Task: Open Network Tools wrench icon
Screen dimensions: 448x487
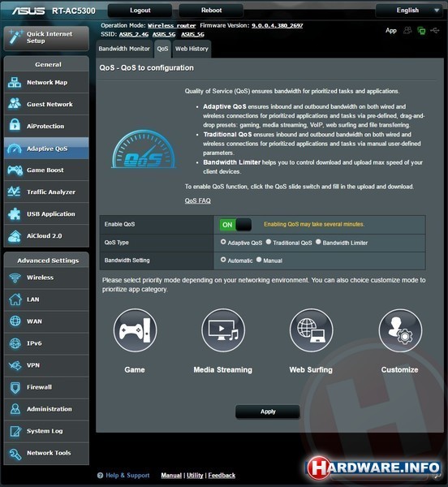Action: click(x=15, y=454)
